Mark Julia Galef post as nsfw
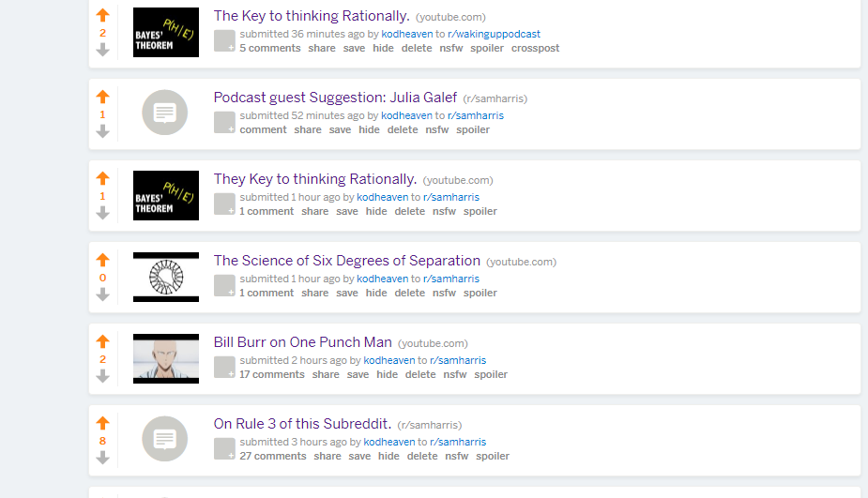Viewport: 868px width, 498px height. click(x=436, y=129)
